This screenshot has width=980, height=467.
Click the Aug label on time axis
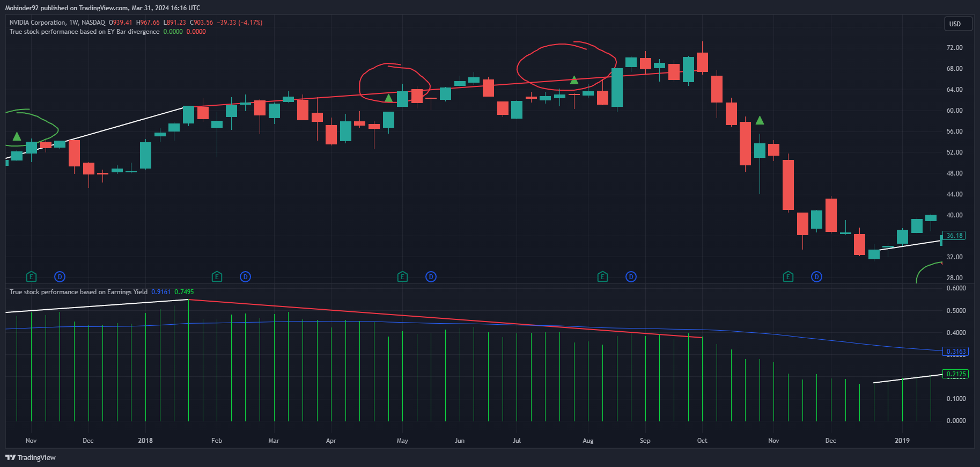tap(588, 441)
